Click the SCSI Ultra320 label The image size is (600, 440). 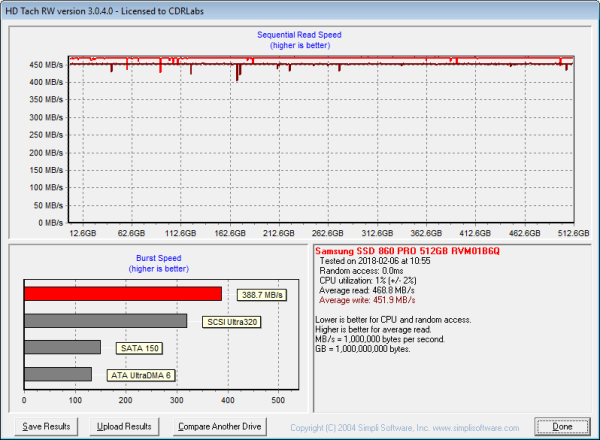[x=234, y=322]
